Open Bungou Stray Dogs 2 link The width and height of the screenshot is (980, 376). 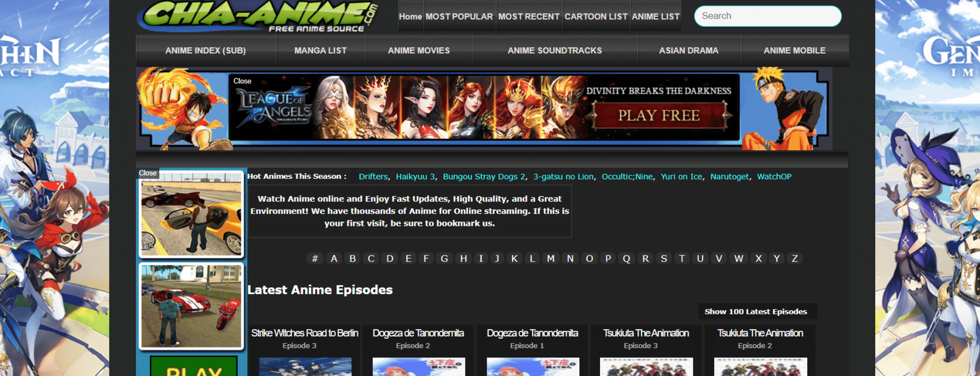pyautogui.click(x=484, y=177)
